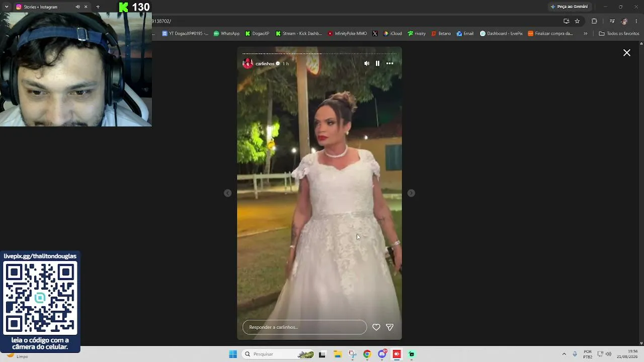Viewport: 644px width, 362px height.
Task: Open the WhatsApp bookmark
Action: click(226, 34)
